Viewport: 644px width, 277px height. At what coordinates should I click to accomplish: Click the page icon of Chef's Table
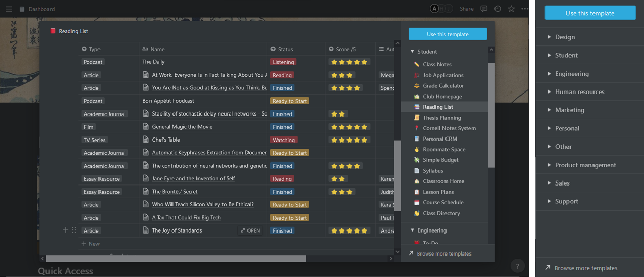coord(146,140)
